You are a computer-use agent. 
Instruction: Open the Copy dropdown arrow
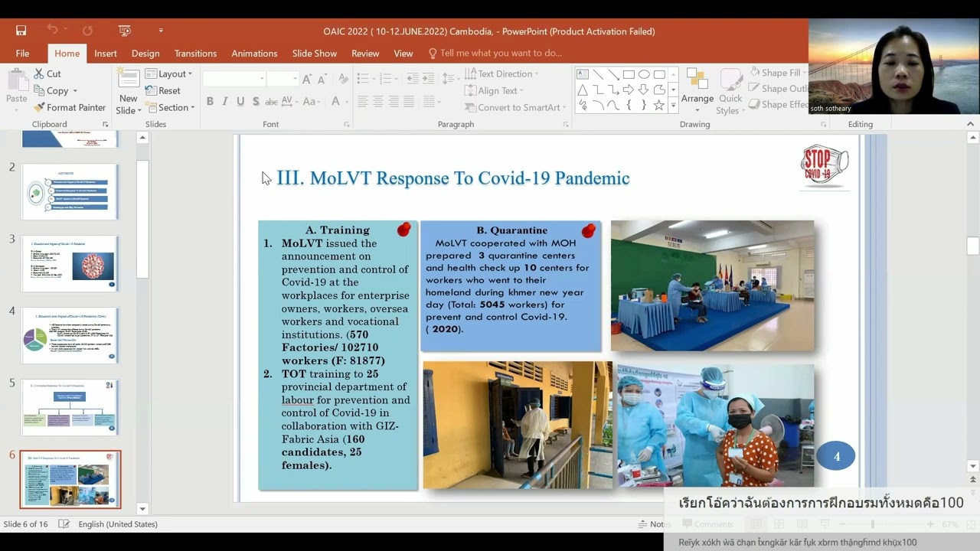pyautogui.click(x=75, y=91)
